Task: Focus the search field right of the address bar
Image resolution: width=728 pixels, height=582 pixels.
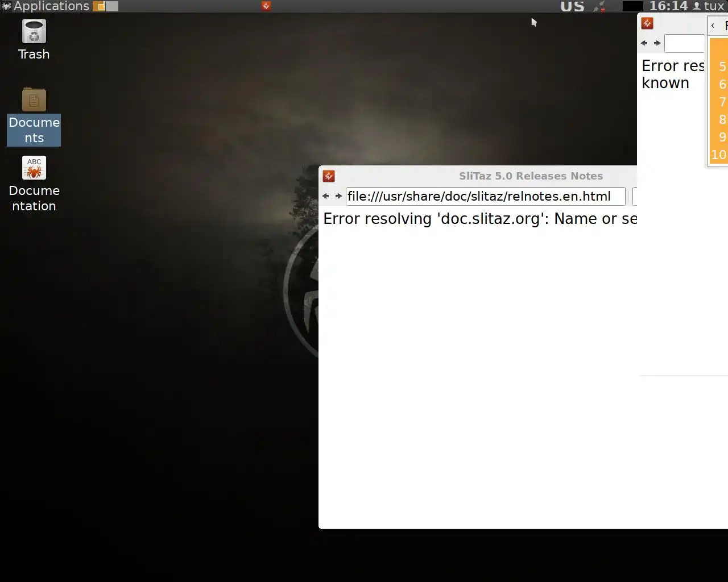Action: coord(635,196)
